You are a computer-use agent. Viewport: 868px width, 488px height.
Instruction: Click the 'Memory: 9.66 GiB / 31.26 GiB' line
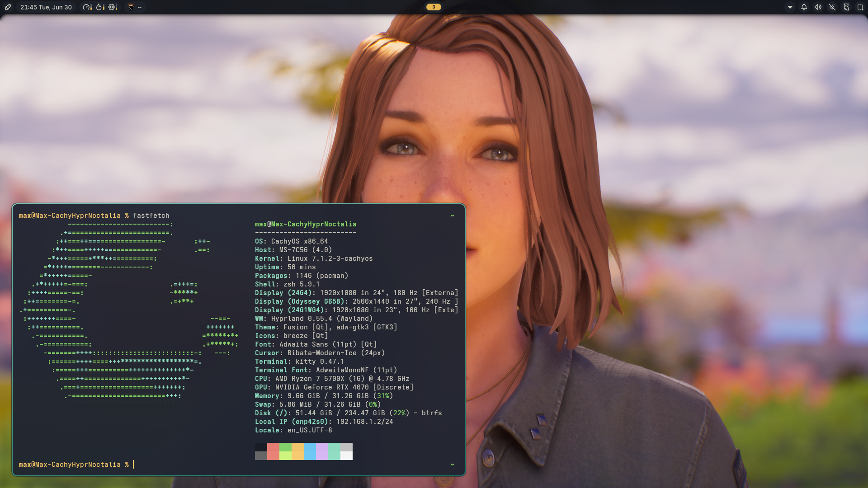[x=324, y=396]
